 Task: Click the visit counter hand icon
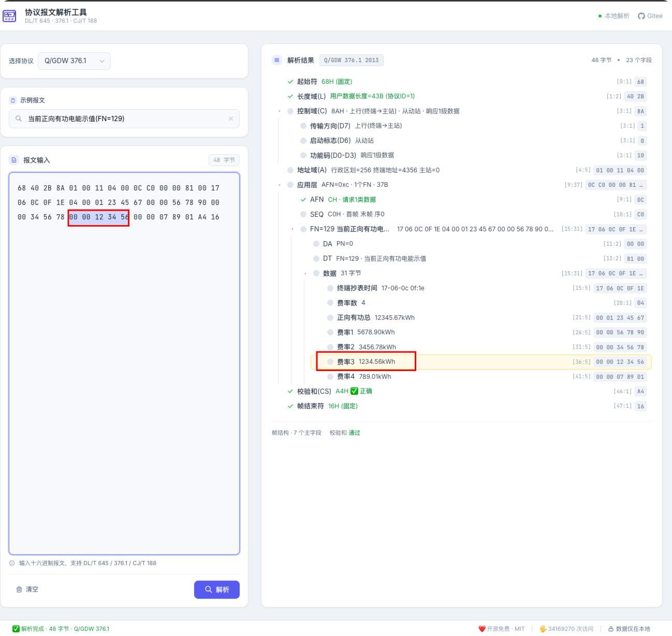(543, 629)
